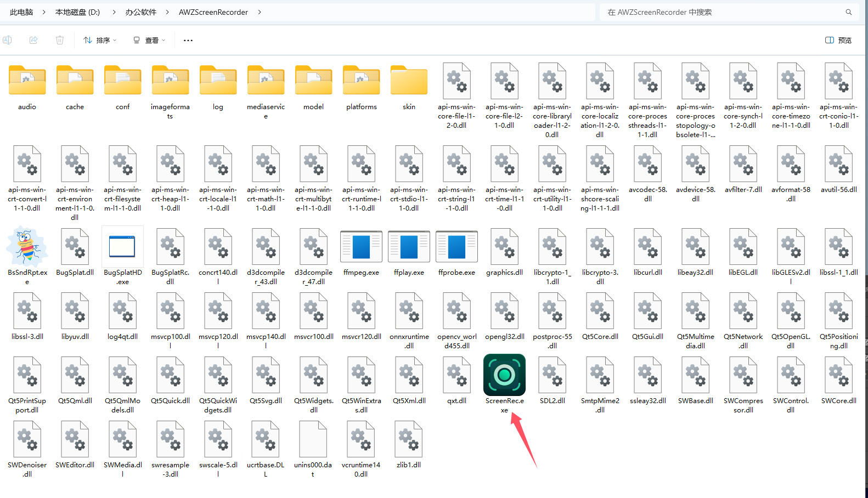Select the file name Qt5Svg.dll
The height and width of the screenshot is (498, 868).
coord(266,401)
